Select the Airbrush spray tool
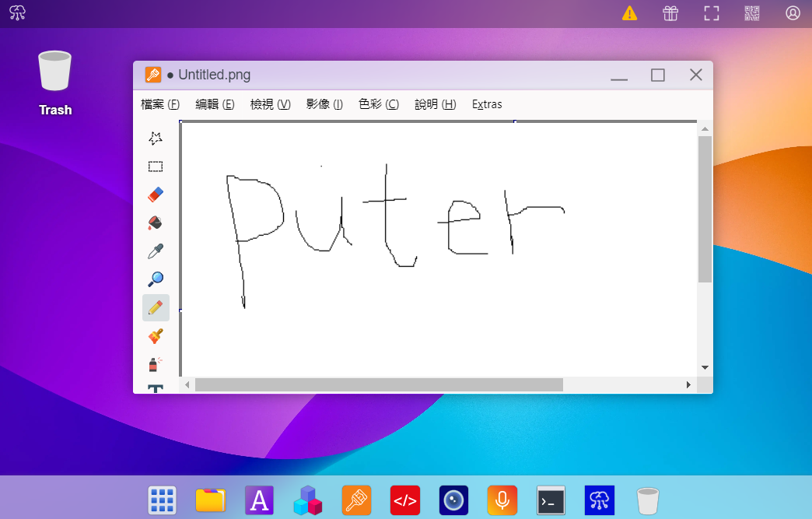 coord(155,363)
